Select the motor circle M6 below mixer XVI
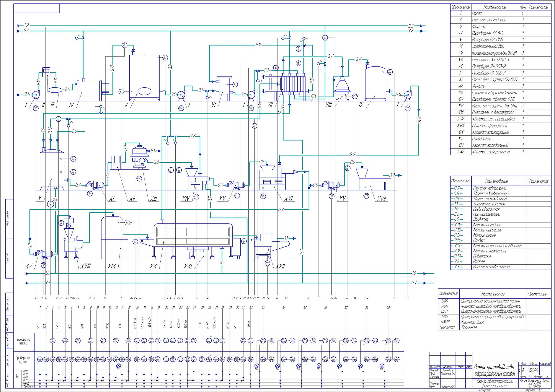This screenshot has height=392, width=555. (263, 197)
